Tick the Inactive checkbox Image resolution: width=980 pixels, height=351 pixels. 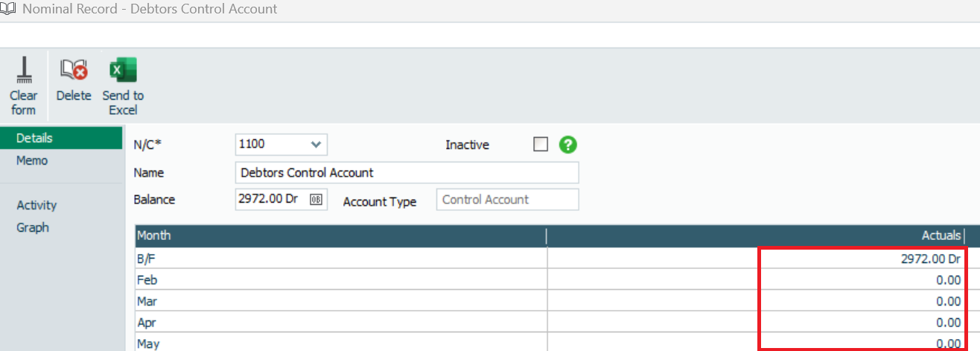pos(541,145)
